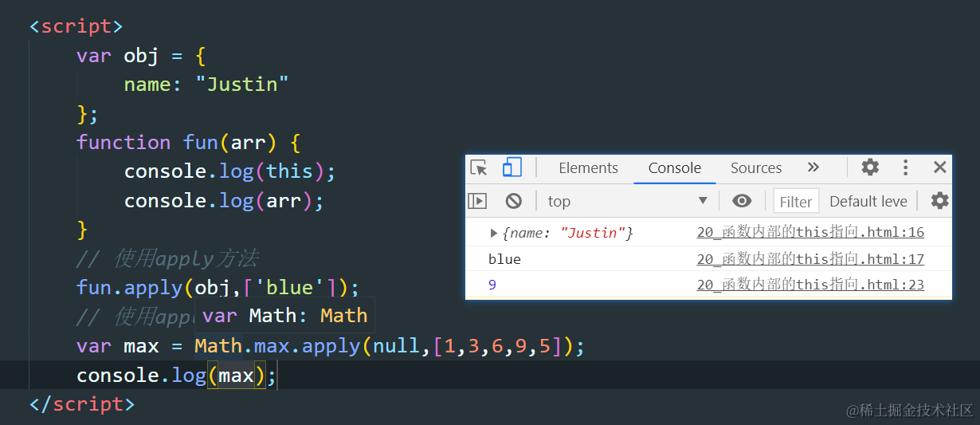Select the console output value 9

point(492,285)
